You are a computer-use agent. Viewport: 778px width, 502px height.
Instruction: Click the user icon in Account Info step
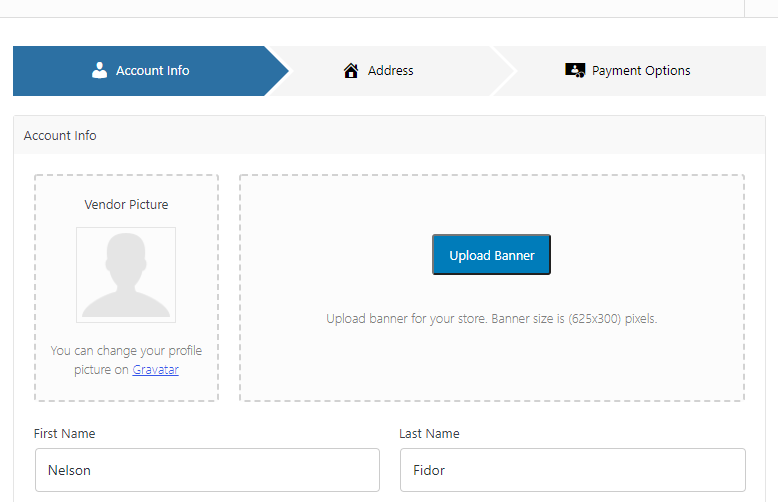(x=99, y=70)
